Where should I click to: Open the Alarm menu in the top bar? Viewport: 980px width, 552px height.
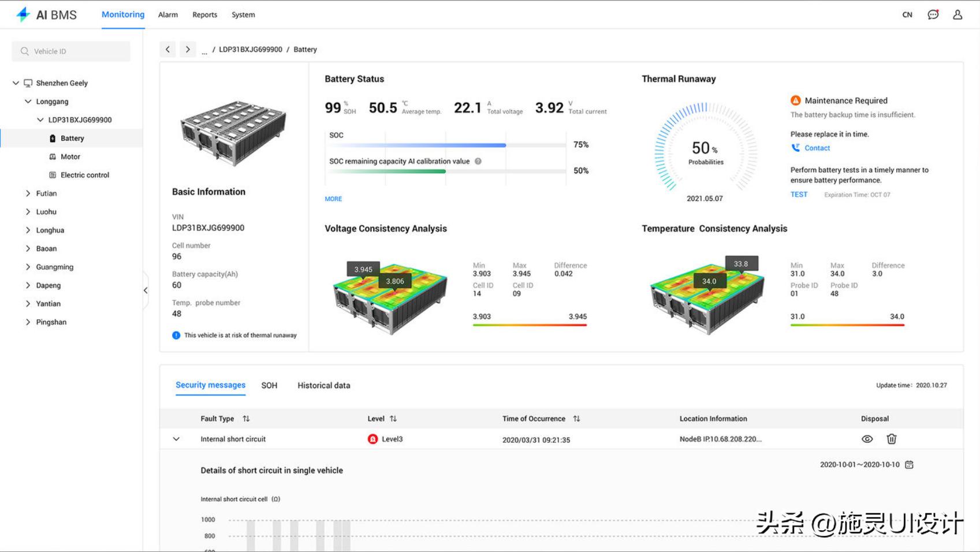tap(168, 14)
